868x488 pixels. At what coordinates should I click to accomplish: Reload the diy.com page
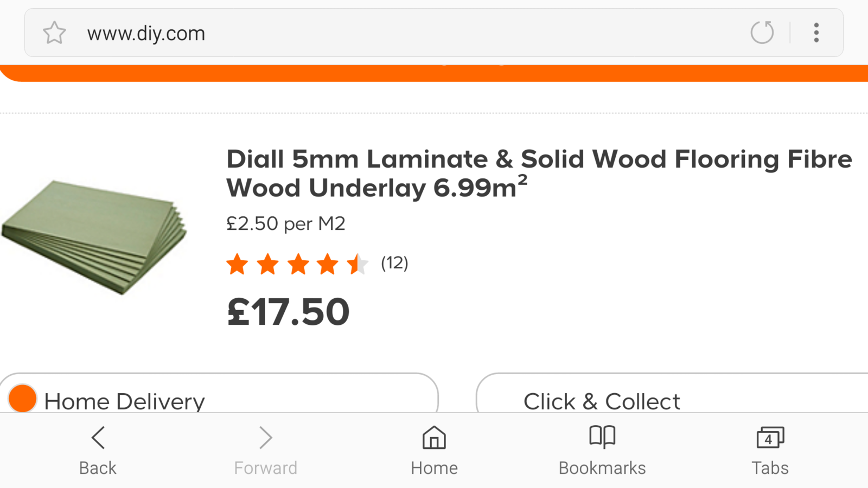pos(762,33)
